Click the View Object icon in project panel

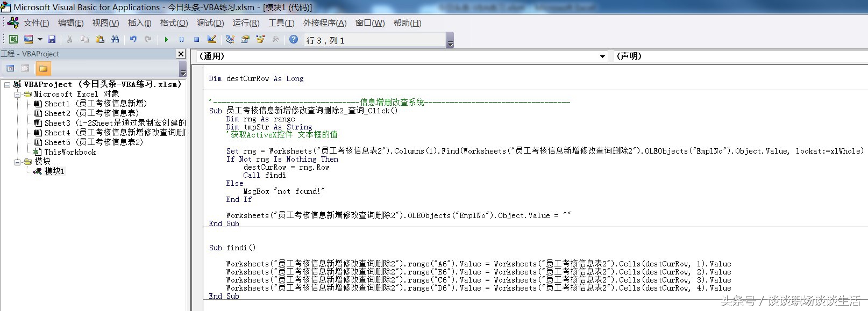(x=25, y=68)
